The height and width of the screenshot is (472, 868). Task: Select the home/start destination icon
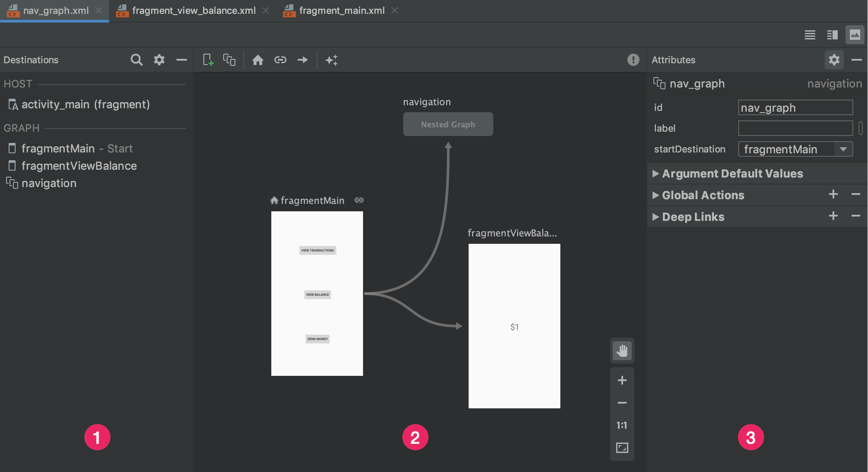point(257,59)
